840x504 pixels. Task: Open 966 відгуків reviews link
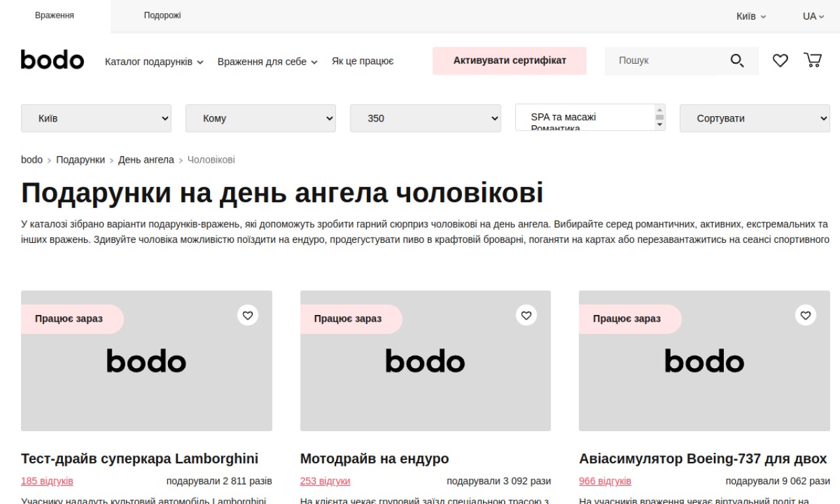coord(605,481)
